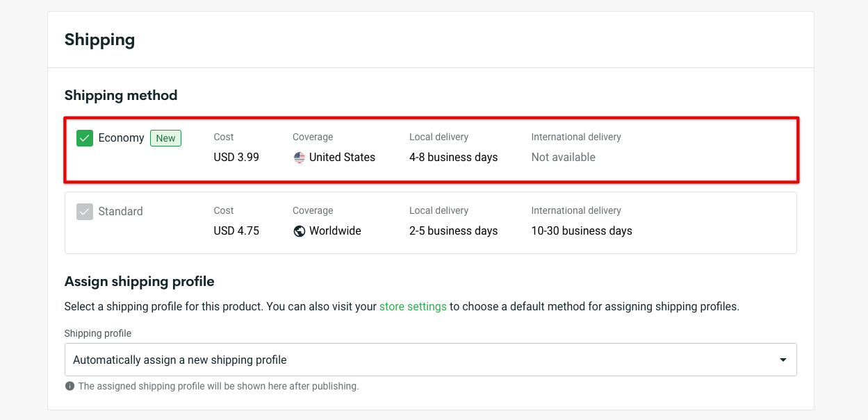Click the Standard method row
This screenshot has width=868, height=420.
coord(431,222)
